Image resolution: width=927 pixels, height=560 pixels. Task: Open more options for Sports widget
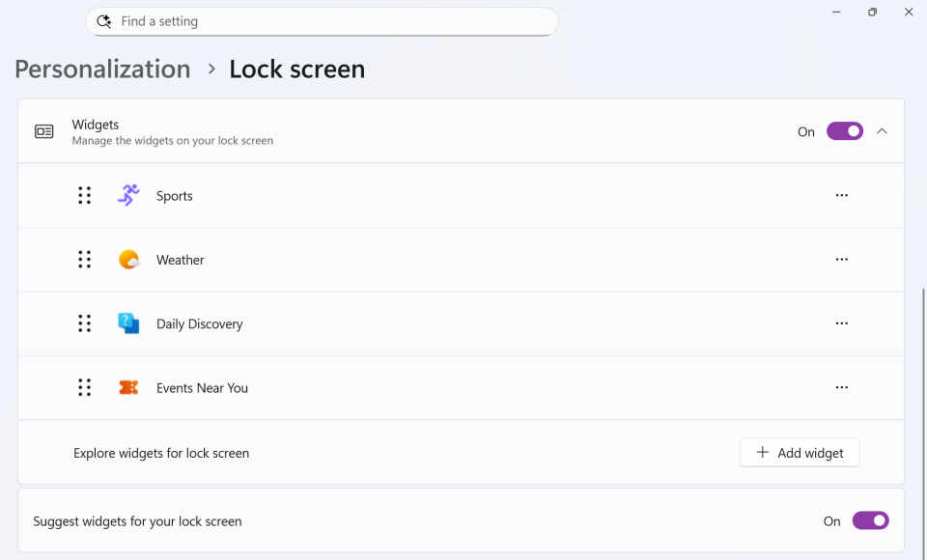(842, 196)
